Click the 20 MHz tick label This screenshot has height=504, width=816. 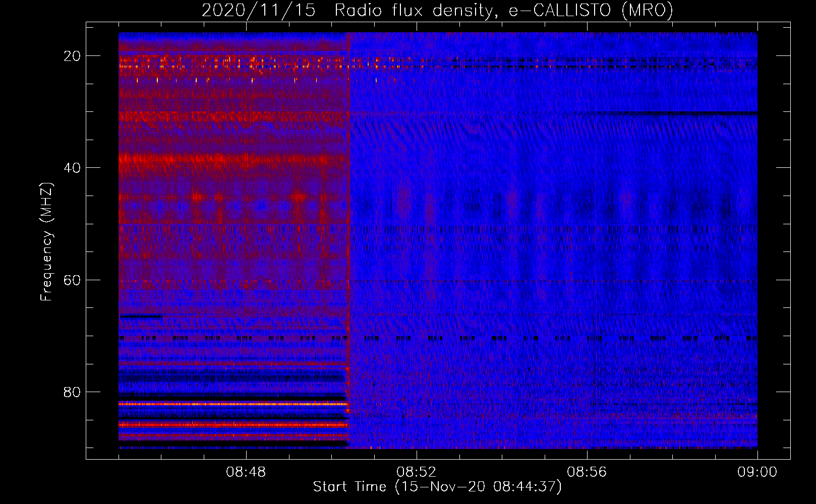click(x=72, y=56)
